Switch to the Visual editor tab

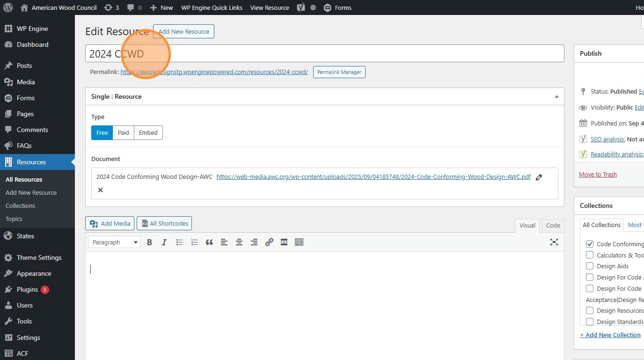[x=527, y=226]
